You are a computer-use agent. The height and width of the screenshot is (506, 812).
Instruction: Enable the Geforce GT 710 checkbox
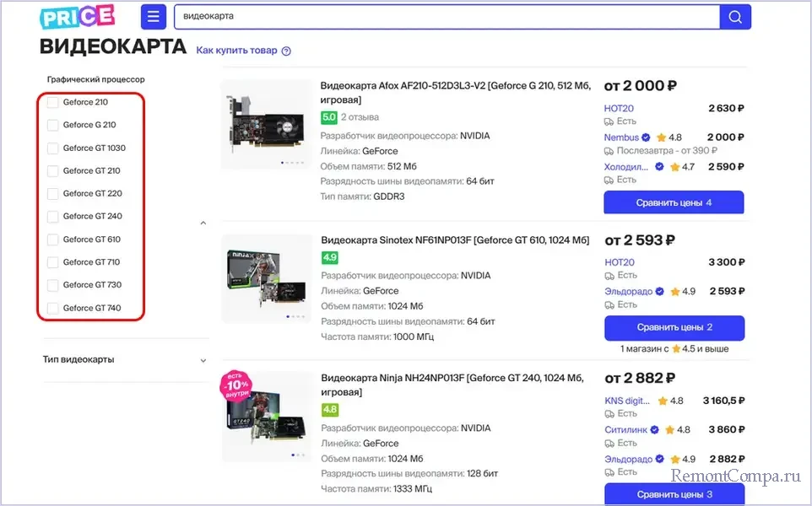(x=53, y=262)
